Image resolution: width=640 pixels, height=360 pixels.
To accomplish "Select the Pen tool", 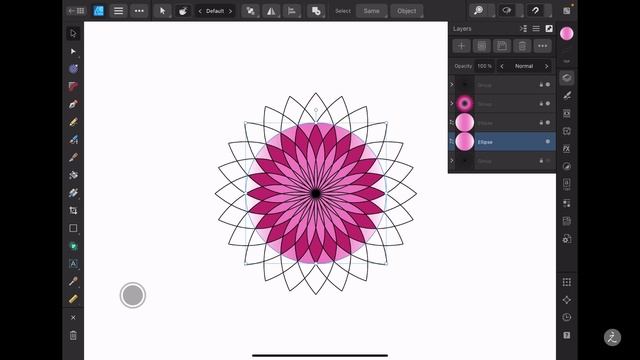I will pos(73,104).
